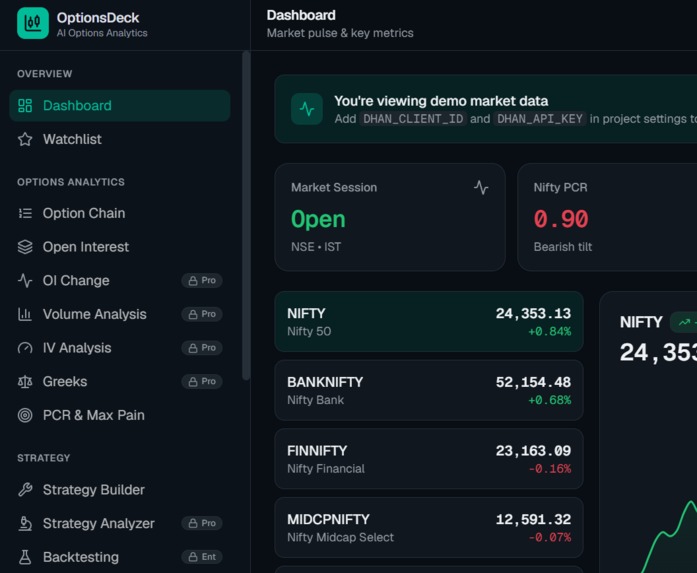Click the Strategy Builder wrench icon
Viewport: 697px width, 573px height.
click(x=25, y=489)
